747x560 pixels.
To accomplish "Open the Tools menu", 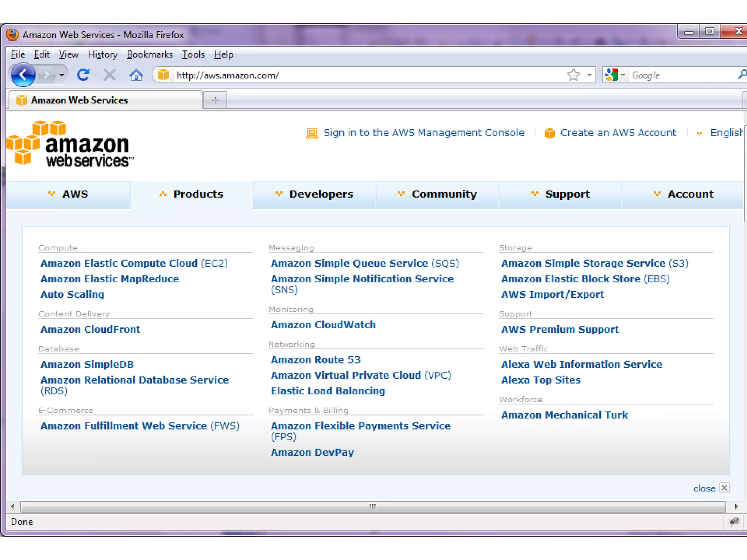I will coord(193,55).
